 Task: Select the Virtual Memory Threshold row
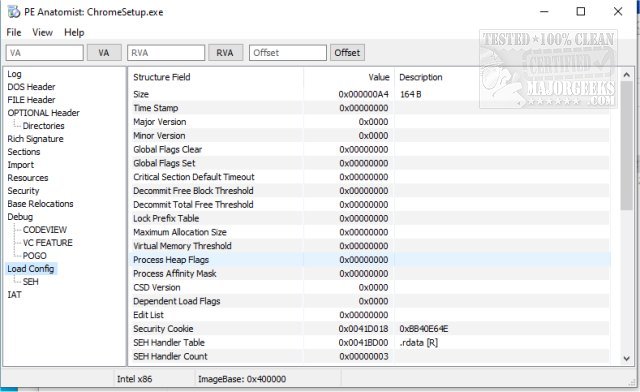(370, 246)
